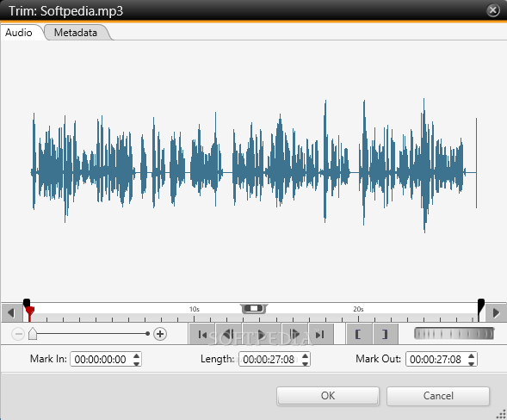
Task: Cancel the trim dialog
Action: pyautogui.click(x=438, y=396)
